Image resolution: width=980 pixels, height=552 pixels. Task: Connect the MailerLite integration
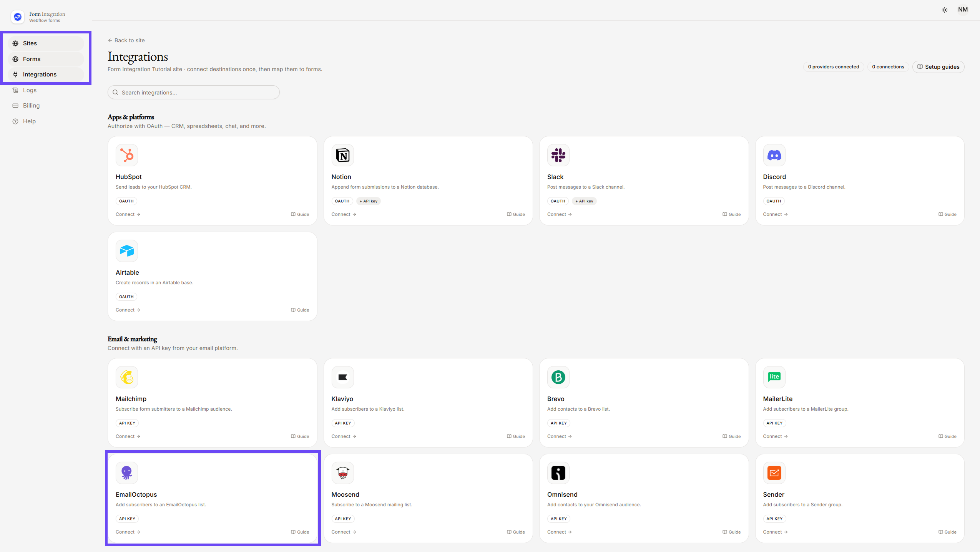point(776,436)
